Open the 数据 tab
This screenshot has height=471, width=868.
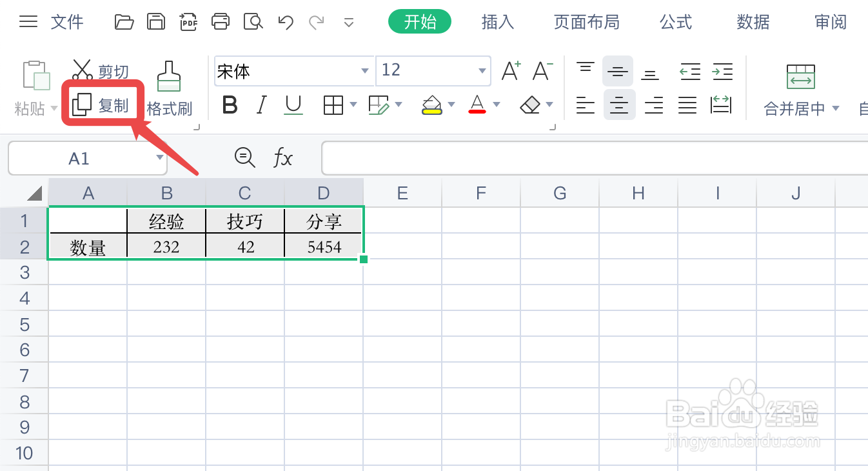[753, 23]
